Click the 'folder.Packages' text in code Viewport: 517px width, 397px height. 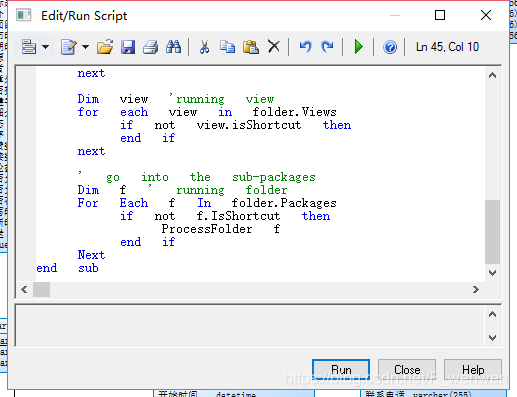coord(284,203)
